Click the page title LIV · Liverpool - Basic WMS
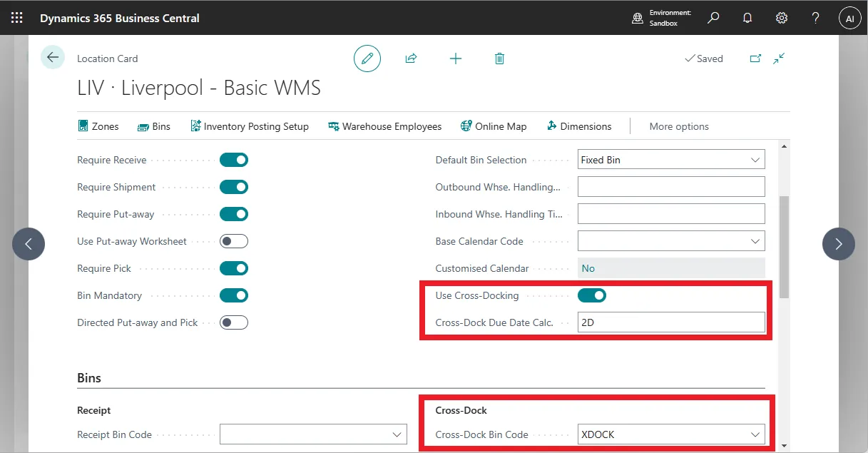 (199, 88)
